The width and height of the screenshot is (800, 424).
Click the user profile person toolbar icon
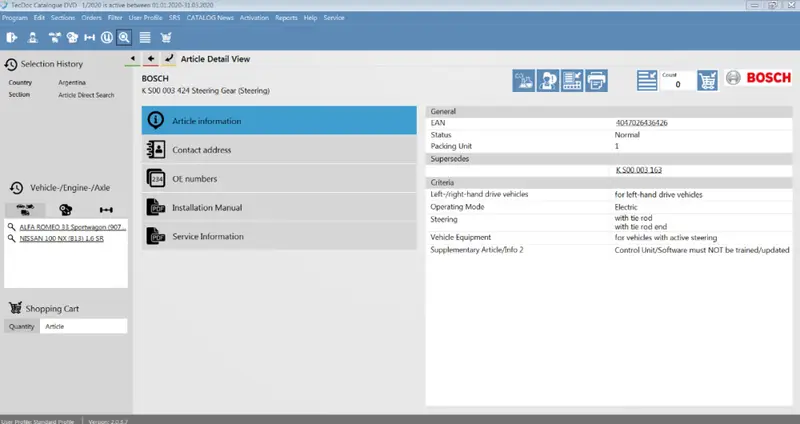(33, 37)
